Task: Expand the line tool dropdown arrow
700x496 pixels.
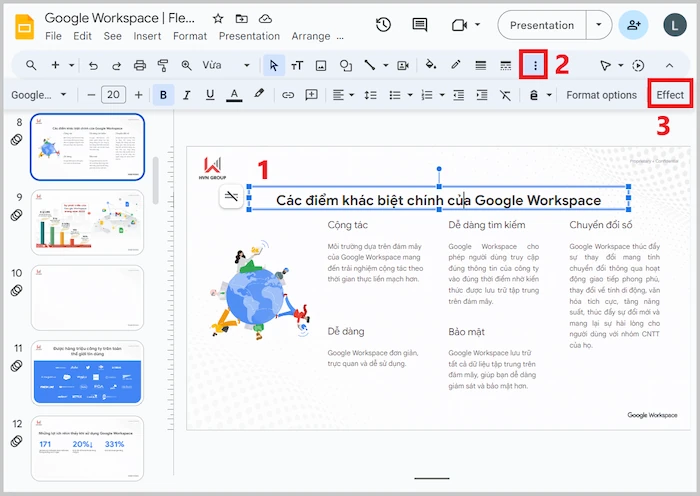Action: click(386, 66)
